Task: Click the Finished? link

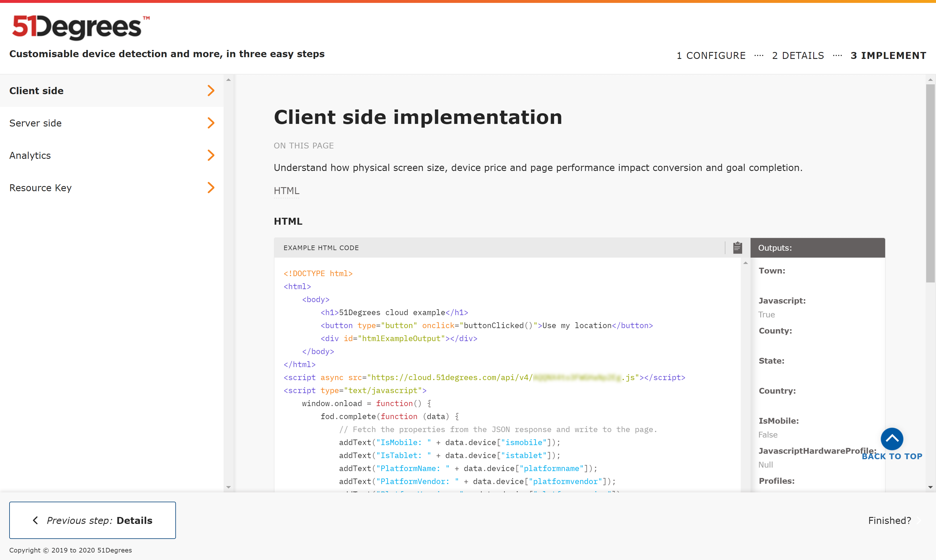Action: pyautogui.click(x=889, y=520)
